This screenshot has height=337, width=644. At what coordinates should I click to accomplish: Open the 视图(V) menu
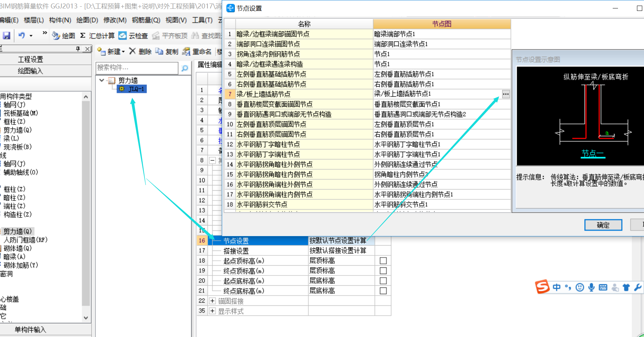176,20
